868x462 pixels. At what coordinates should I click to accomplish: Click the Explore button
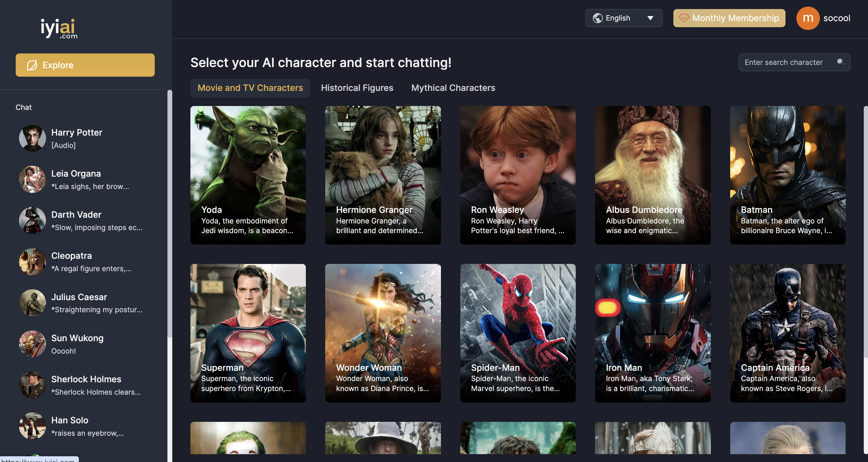click(85, 65)
